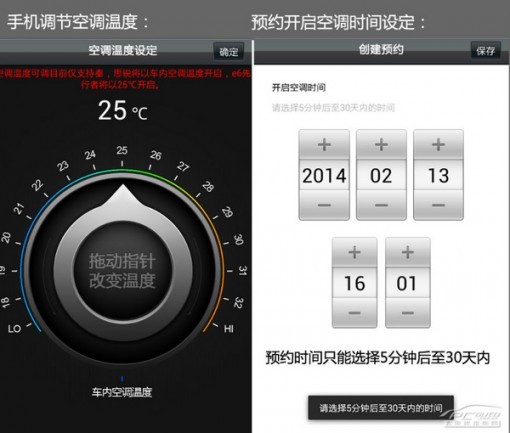Select 31 on the temperature dial
This screenshot has height=433, width=510.
243,271
